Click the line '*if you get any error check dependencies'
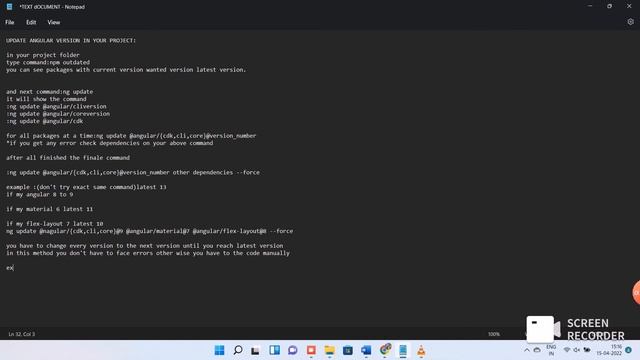Viewport: 640px width, 360px height. (109, 143)
